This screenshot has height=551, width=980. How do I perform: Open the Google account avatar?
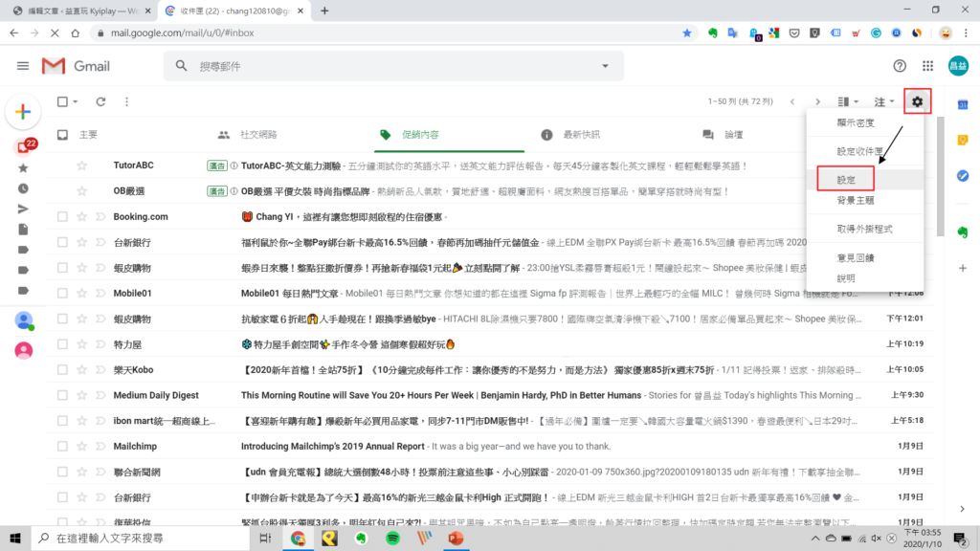tap(957, 66)
